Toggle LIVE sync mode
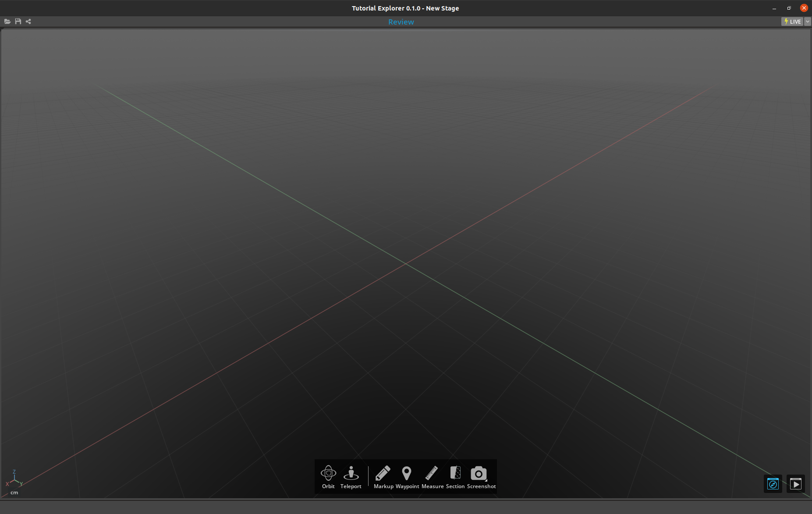The image size is (812, 514). click(793, 21)
